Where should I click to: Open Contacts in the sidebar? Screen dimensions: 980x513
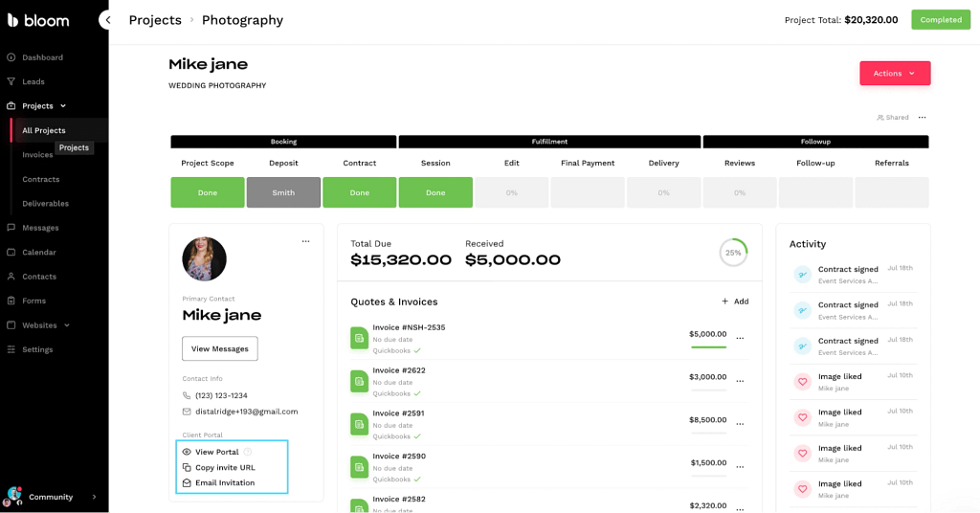point(38,277)
